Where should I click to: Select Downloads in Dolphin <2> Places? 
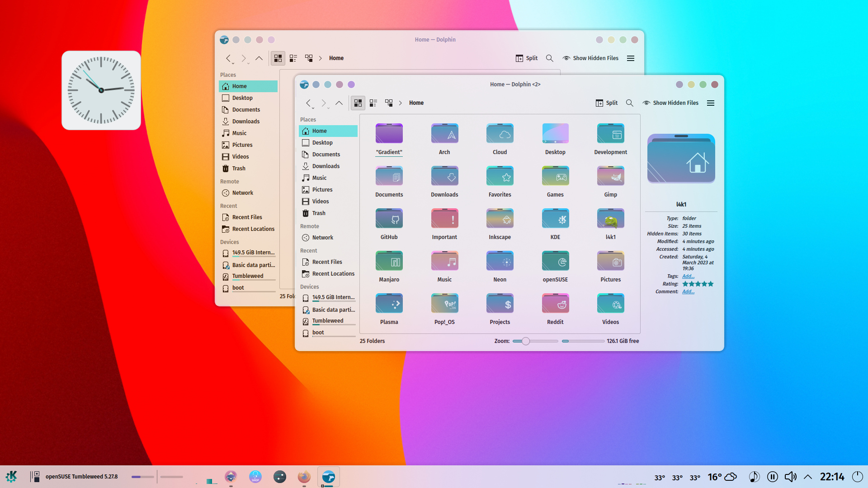click(328, 166)
